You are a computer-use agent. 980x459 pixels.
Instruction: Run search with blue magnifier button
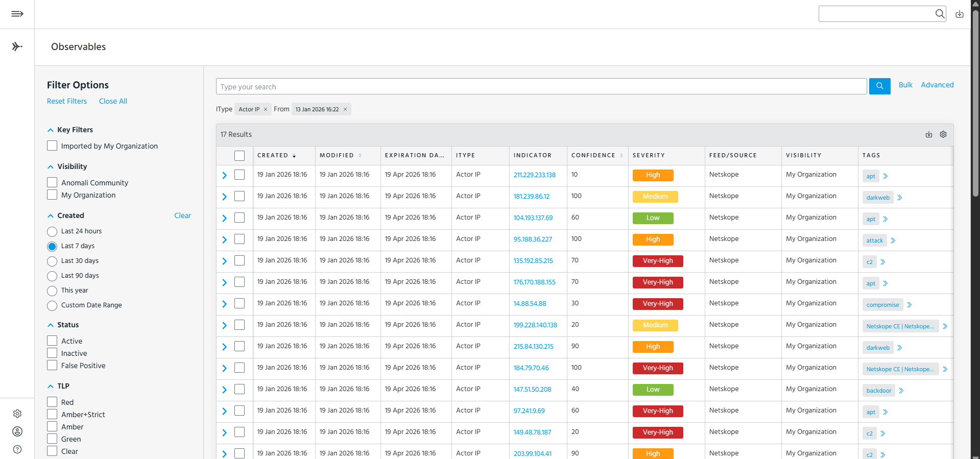coord(880,86)
